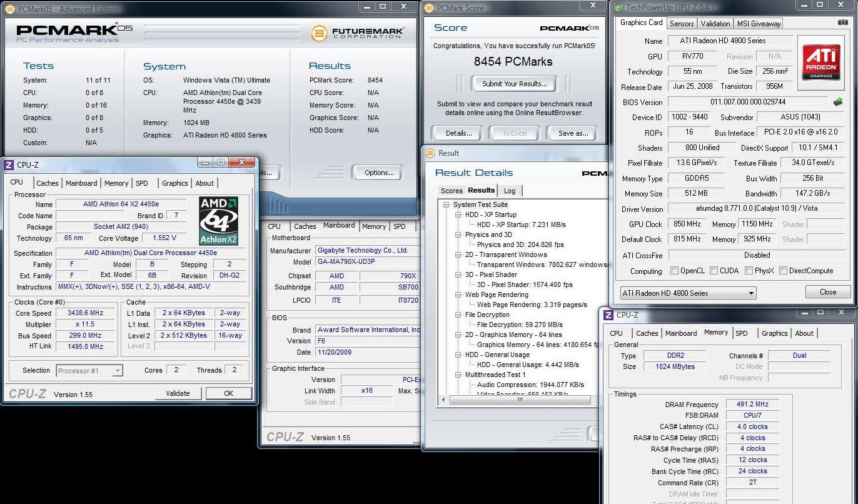Click the Bandwidth 147.2 GB/s value
Viewport: 858px width, 504px height.
[x=814, y=193]
